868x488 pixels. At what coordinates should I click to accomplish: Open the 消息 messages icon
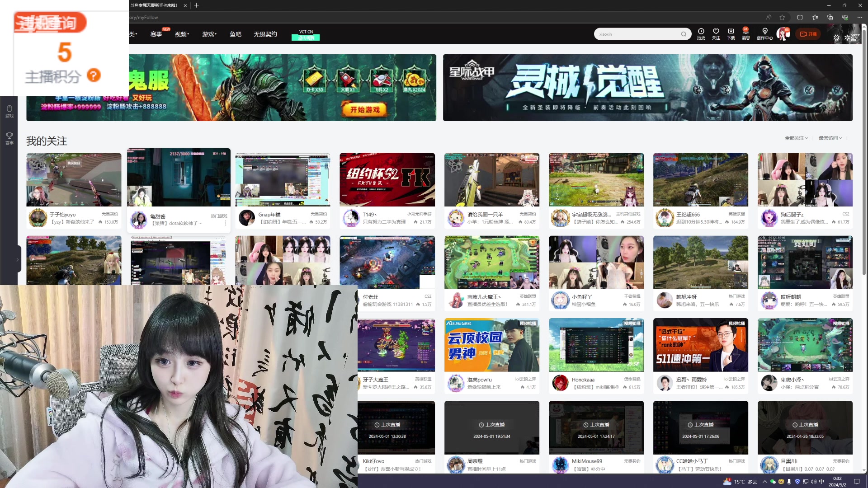(745, 34)
